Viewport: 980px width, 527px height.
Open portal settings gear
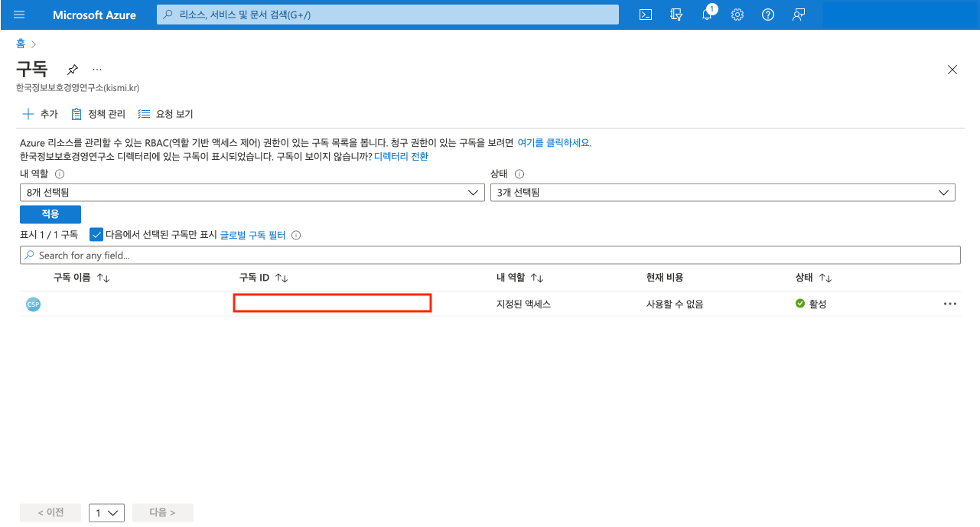pyautogui.click(x=737, y=15)
